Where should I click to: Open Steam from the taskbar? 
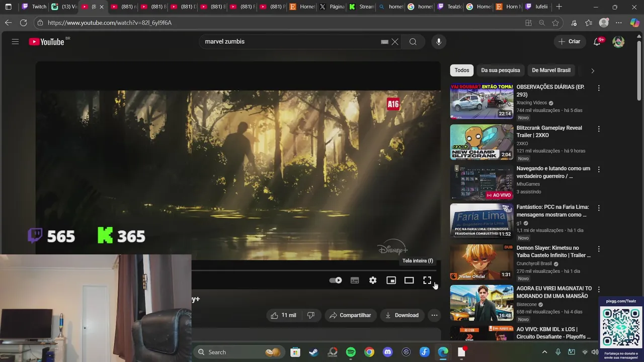coord(313,352)
